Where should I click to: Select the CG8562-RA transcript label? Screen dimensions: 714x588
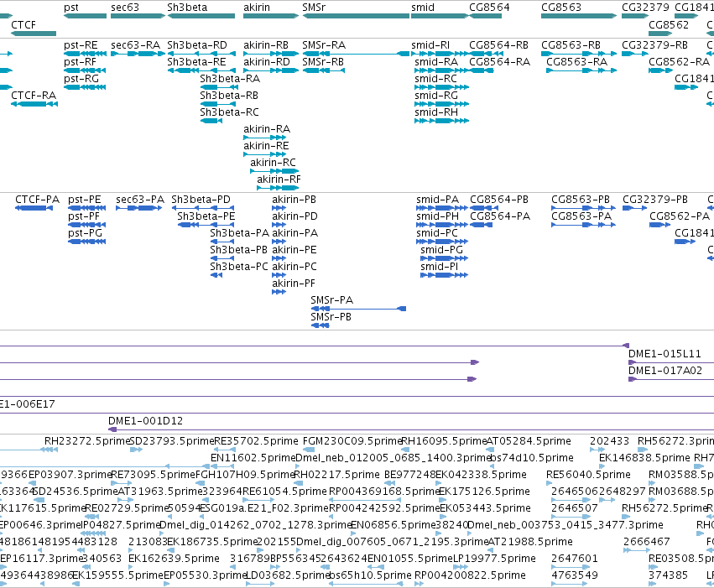pyautogui.click(x=679, y=62)
